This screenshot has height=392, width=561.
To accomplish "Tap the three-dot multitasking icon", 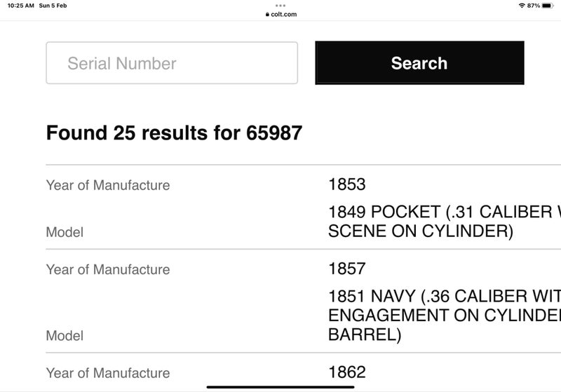I will [280, 6].
